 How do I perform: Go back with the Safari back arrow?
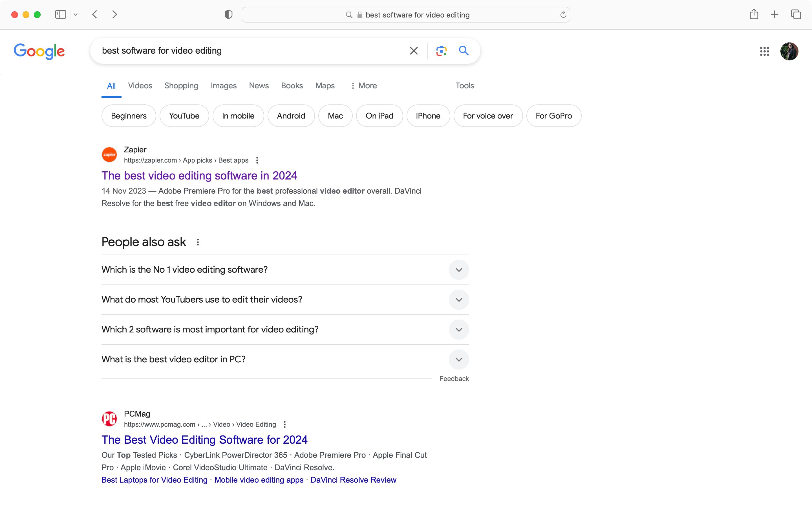[x=95, y=14]
